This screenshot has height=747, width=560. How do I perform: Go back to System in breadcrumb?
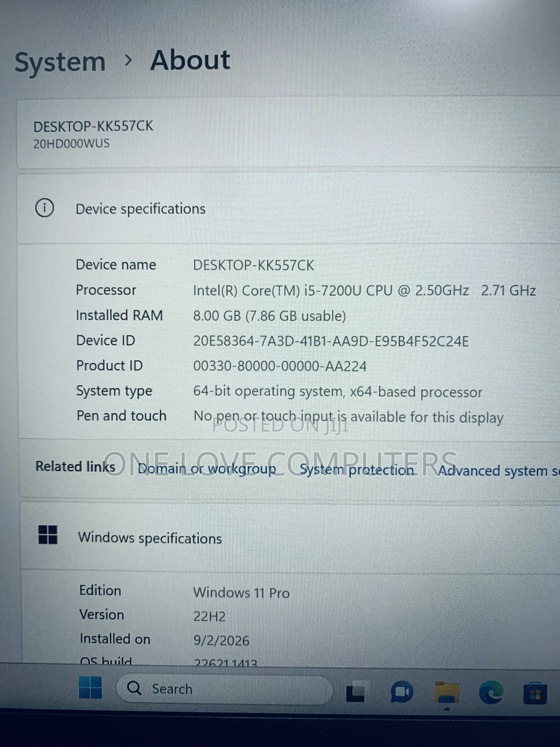[x=60, y=62]
